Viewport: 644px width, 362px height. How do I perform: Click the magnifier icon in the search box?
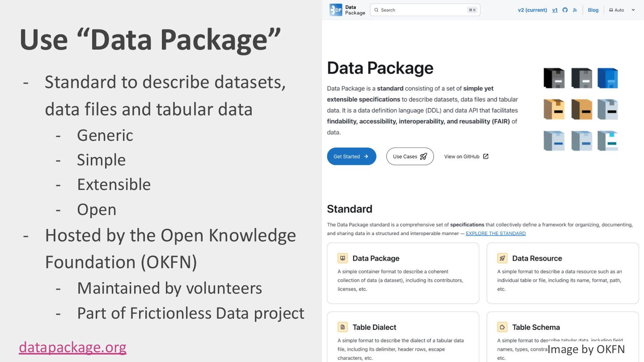click(377, 10)
